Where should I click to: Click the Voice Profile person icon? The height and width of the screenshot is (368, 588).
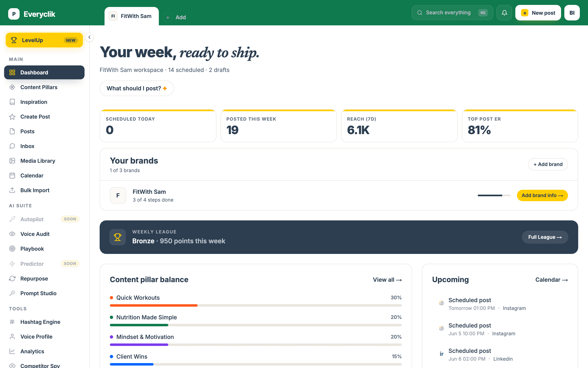pos(12,337)
